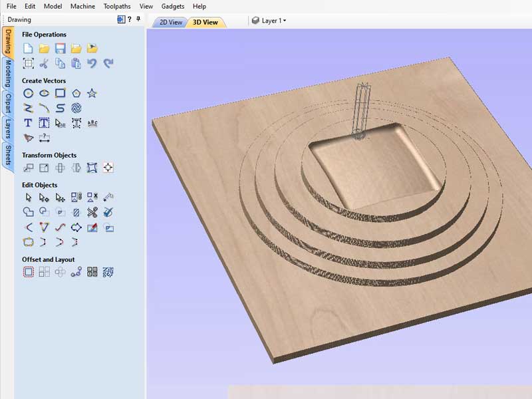This screenshot has width=532, height=399.
Task: Toggle the panel switch icon beside help
Action: coord(120,20)
